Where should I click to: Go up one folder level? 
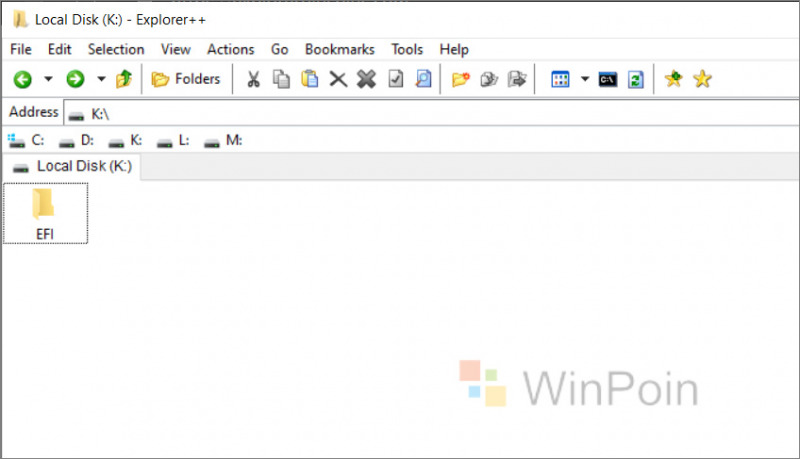pyautogui.click(x=124, y=79)
